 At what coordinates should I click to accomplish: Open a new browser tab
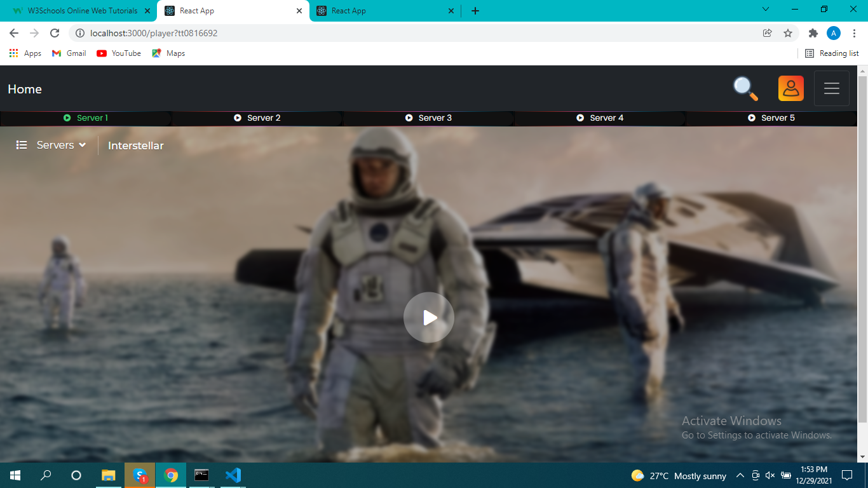click(475, 11)
